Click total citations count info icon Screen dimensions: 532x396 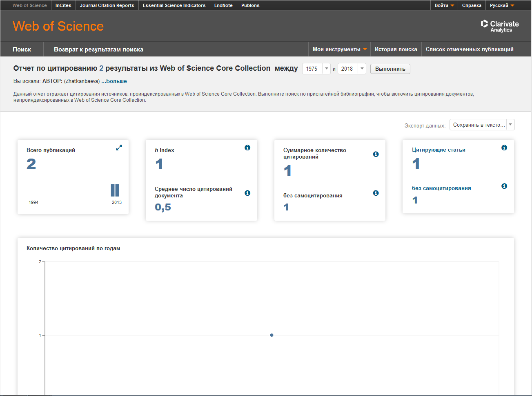click(x=376, y=154)
